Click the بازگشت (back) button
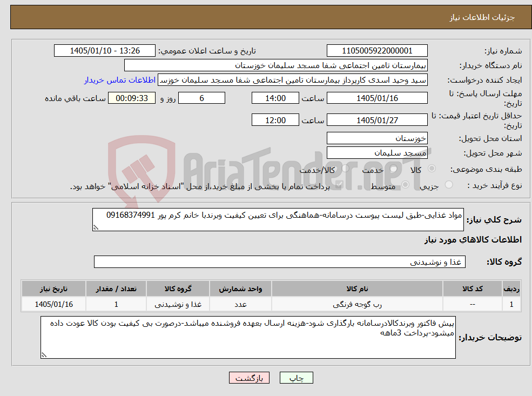The height and width of the screenshot is (396, 532). click(249, 378)
